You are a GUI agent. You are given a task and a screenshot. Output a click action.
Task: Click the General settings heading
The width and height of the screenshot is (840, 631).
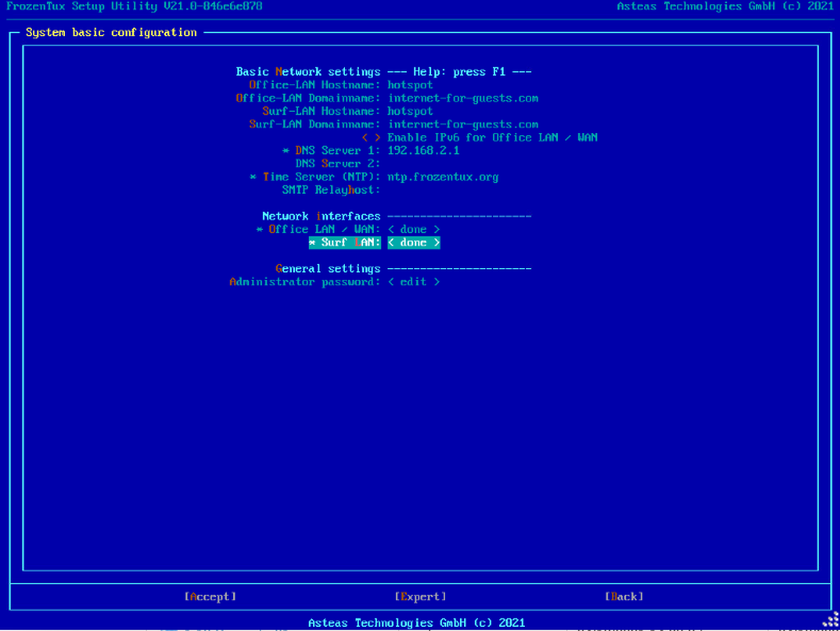[x=328, y=269]
